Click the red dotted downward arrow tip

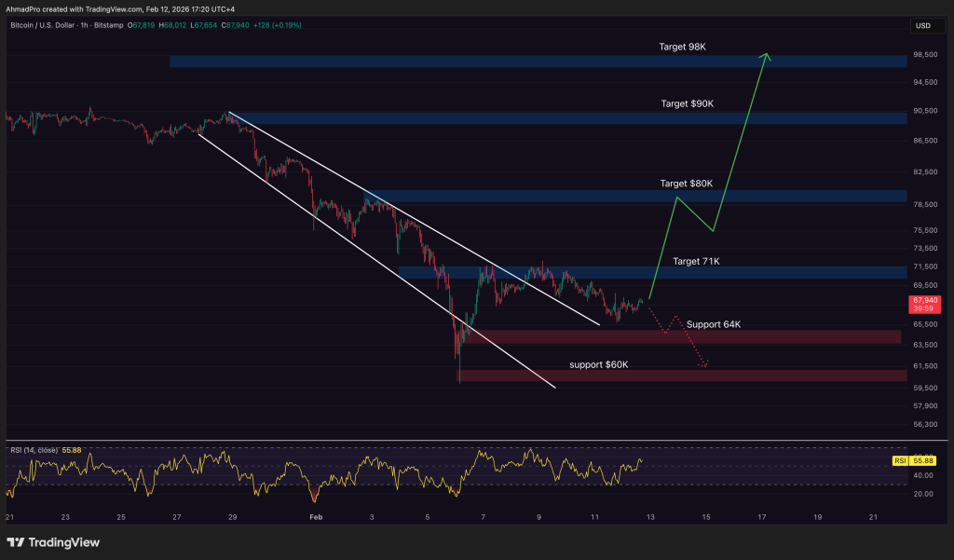tap(707, 364)
